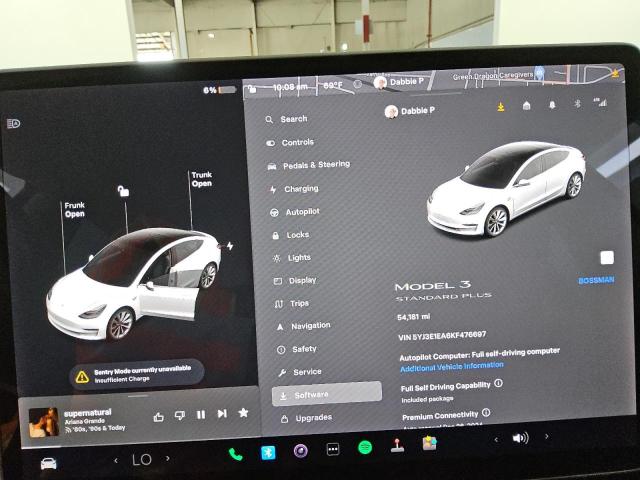Open the Locks menu
The height and width of the screenshot is (480, 640).
[x=291, y=235]
